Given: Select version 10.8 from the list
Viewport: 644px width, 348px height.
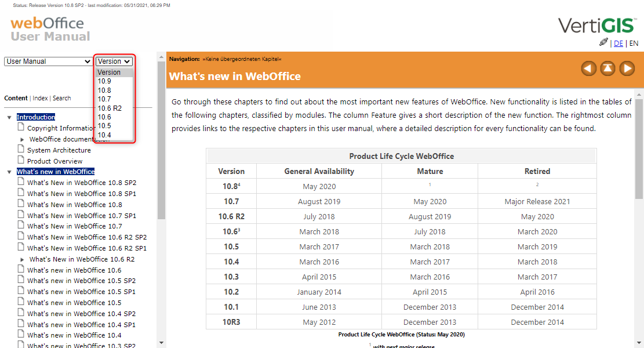Looking at the screenshot, I should pos(114,90).
